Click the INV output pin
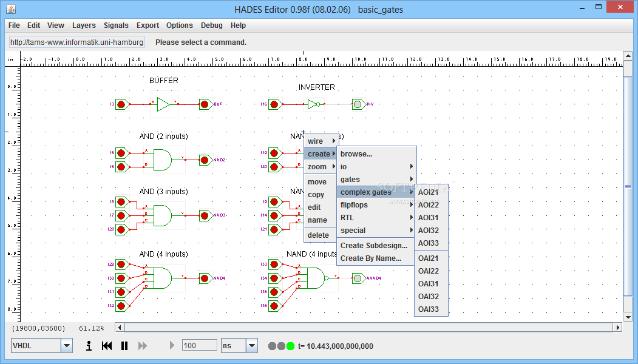Viewport: 638px width, 364px height. [359, 104]
